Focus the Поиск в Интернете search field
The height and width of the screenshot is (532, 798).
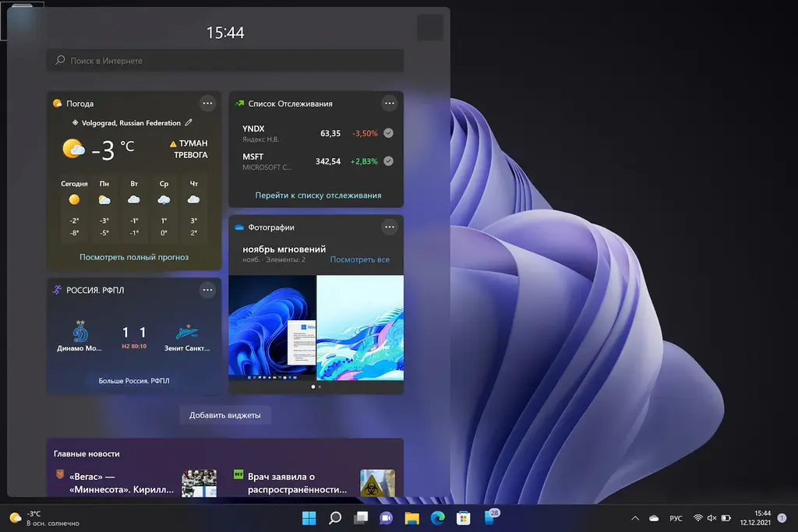225,61
